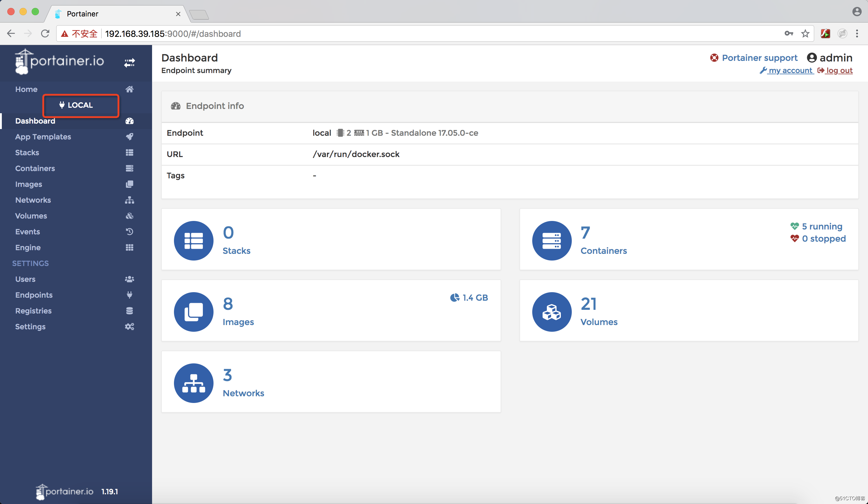Click the round Stacks icon on dashboard

point(193,241)
